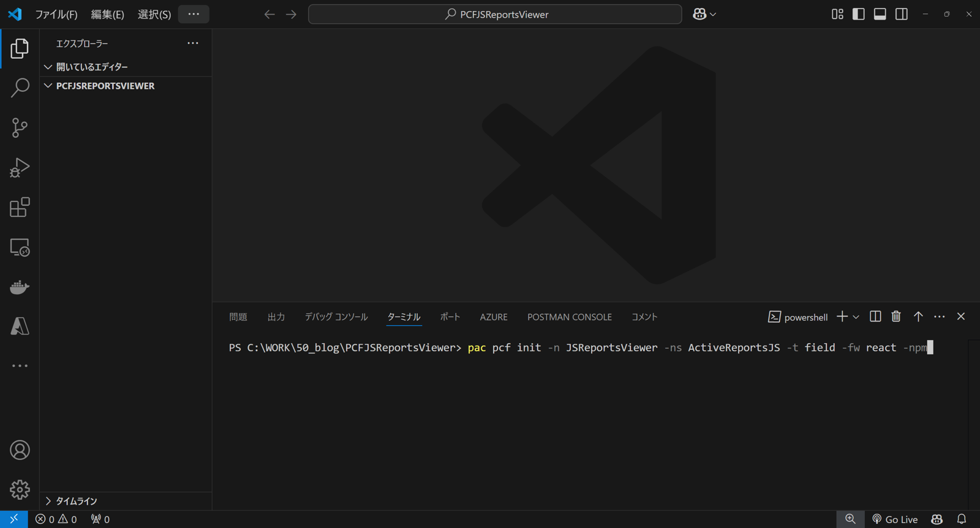Customize the editor layout

(x=837, y=14)
